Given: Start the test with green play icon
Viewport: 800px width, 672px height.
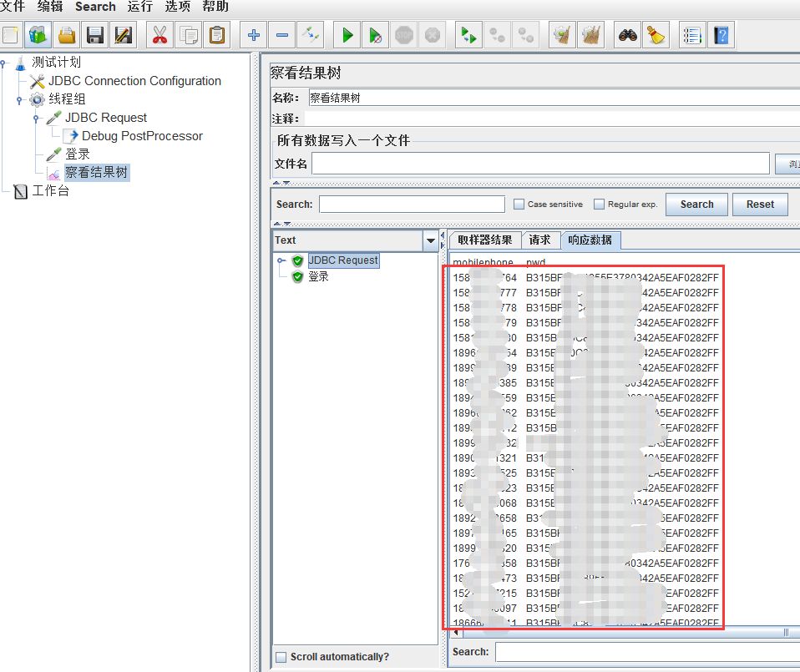Looking at the screenshot, I should [x=347, y=35].
